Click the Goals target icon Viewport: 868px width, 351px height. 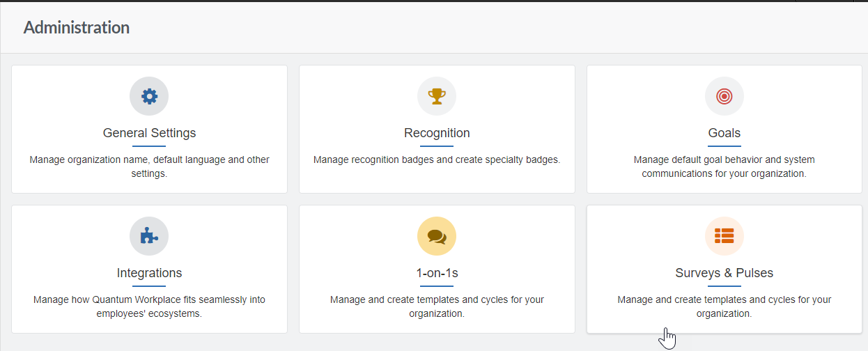(x=724, y=96)
